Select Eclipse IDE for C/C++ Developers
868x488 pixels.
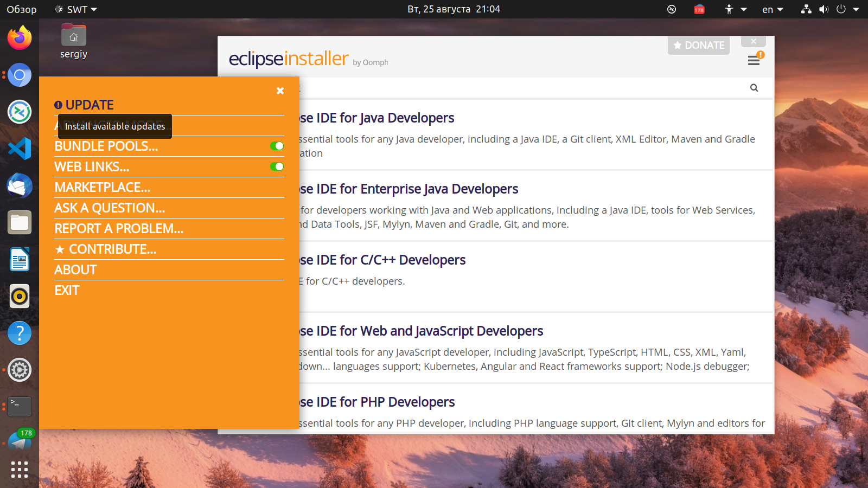click(382, 260)
